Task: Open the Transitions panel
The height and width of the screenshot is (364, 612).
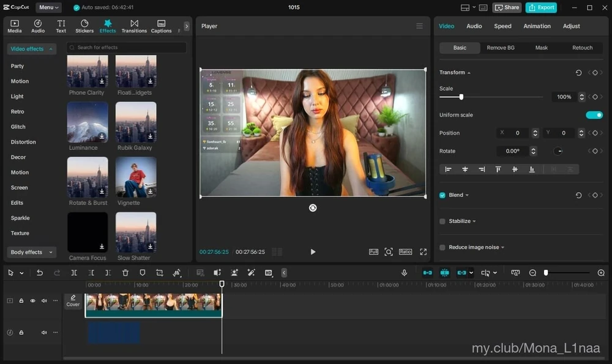Action: click(x=134, y=26)
